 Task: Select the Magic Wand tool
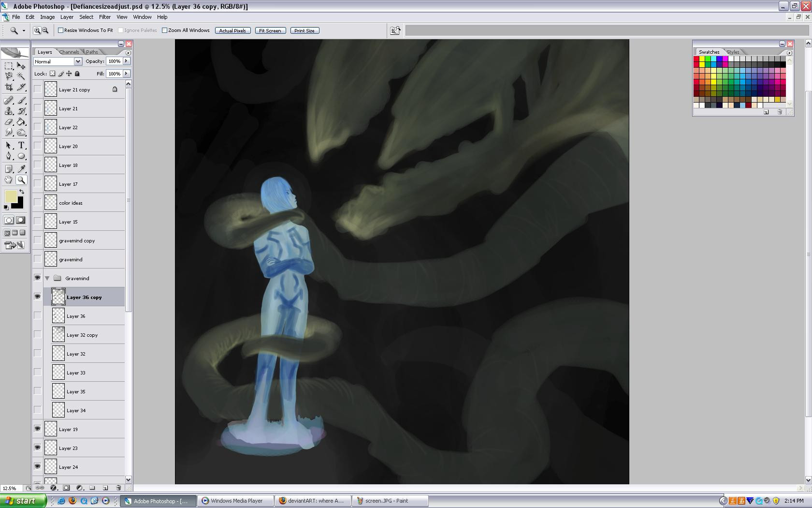pyautogui.click(x=21, y=76)
